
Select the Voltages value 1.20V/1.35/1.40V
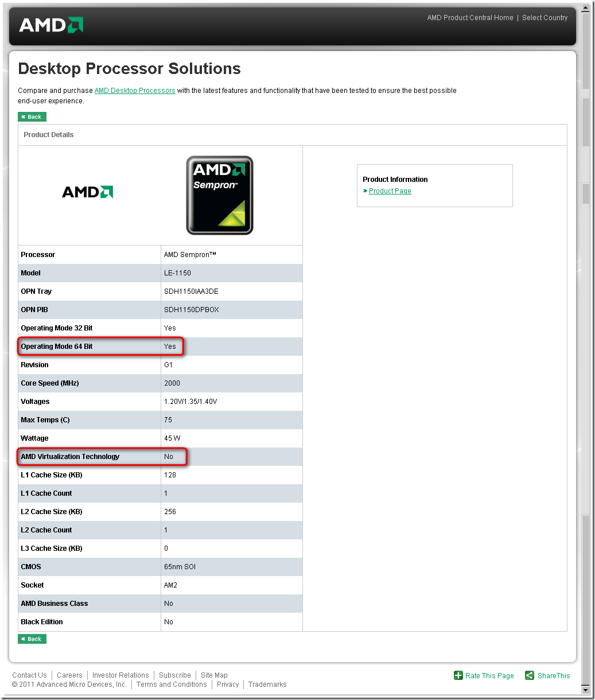[x=191, y=402]
